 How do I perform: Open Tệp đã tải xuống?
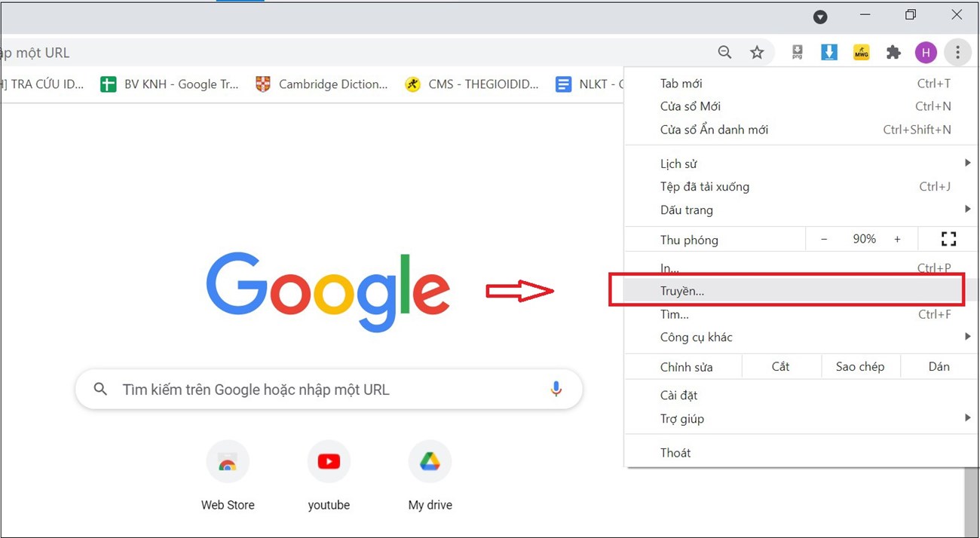pos(801,186)
